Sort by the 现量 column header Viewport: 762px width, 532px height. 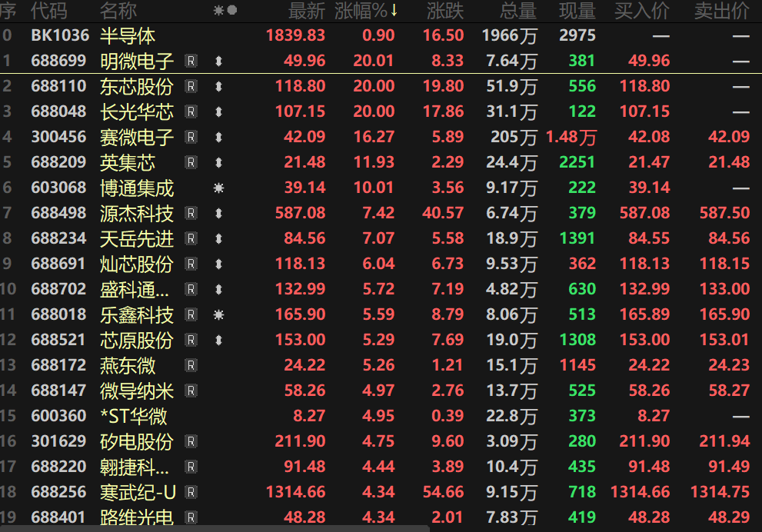point(577,11)
